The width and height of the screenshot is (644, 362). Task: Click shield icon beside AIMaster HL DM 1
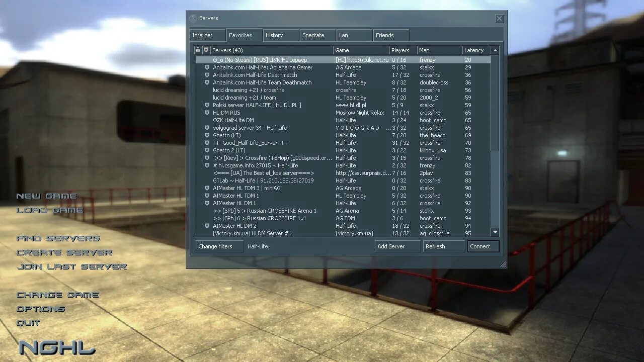pos(207,203)
